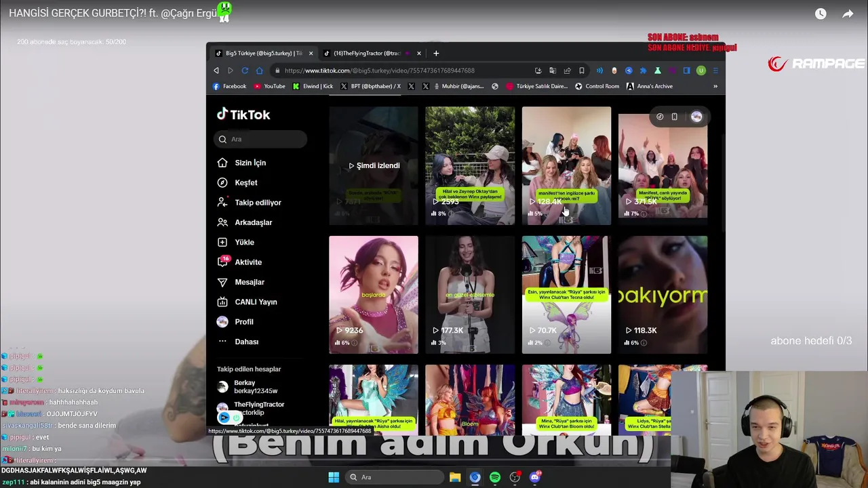
Task: Open the Elwind | Kick bookmark
Action: click(313, 86)
